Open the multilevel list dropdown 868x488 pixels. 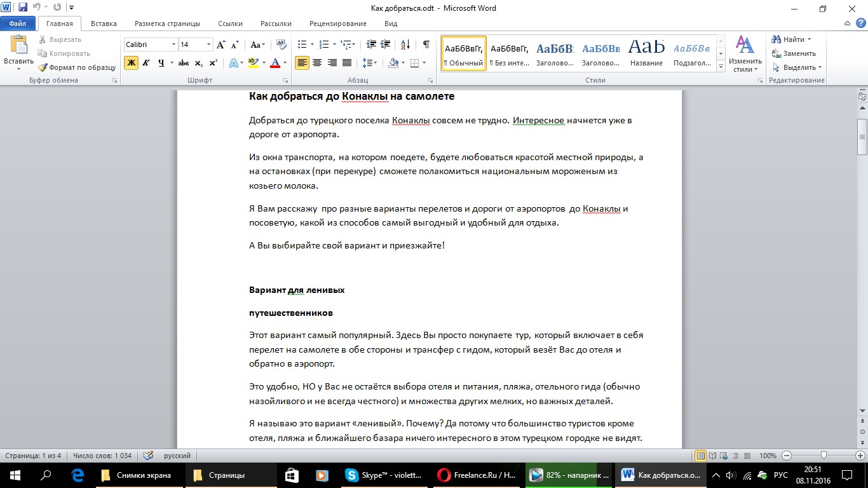tap(347, 44)
